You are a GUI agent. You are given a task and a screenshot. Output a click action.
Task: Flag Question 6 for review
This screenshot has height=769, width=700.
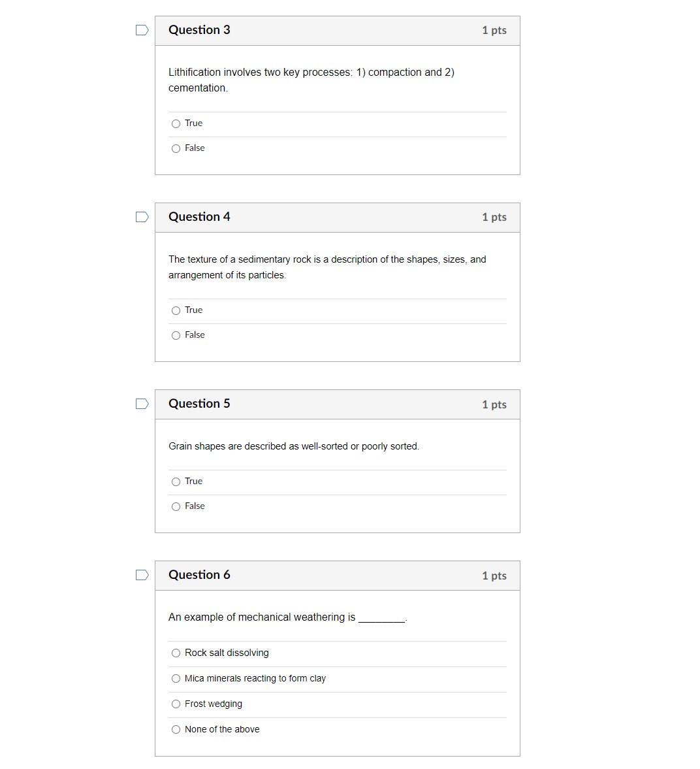coord(142,575)
